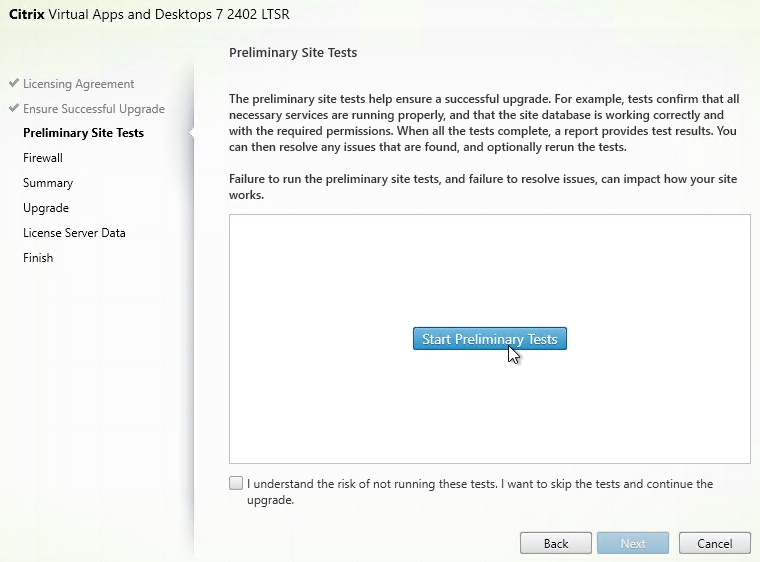Go back with the Back button
This screenshot has width=760, height=562.
click(x=555, y=544)
